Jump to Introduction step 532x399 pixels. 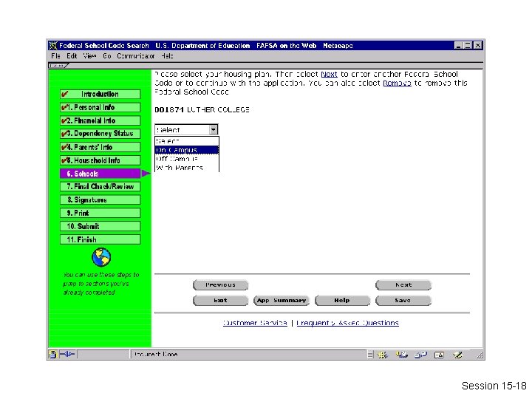pos(100,94)
